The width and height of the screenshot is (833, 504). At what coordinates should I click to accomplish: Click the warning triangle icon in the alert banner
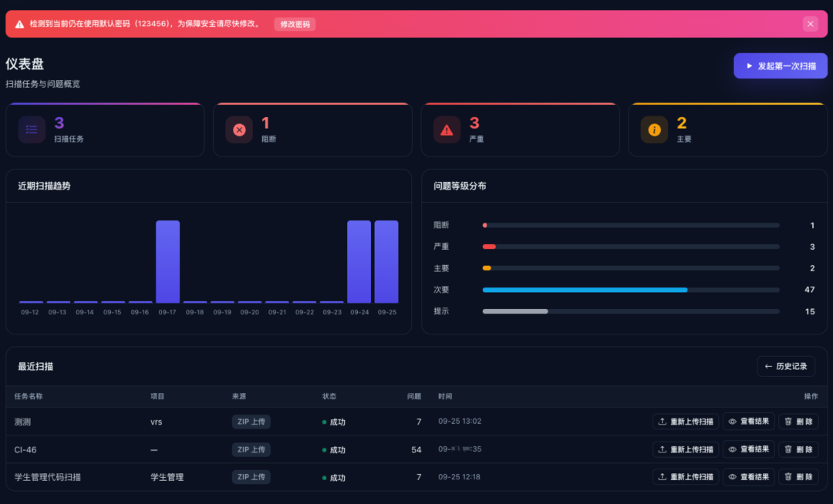point(19,24)
